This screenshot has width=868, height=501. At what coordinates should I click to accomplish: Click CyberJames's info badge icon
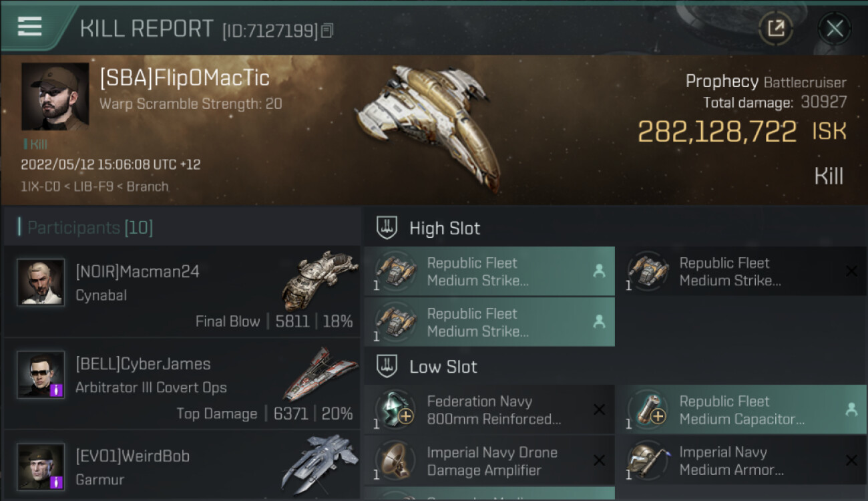(57, 389)
